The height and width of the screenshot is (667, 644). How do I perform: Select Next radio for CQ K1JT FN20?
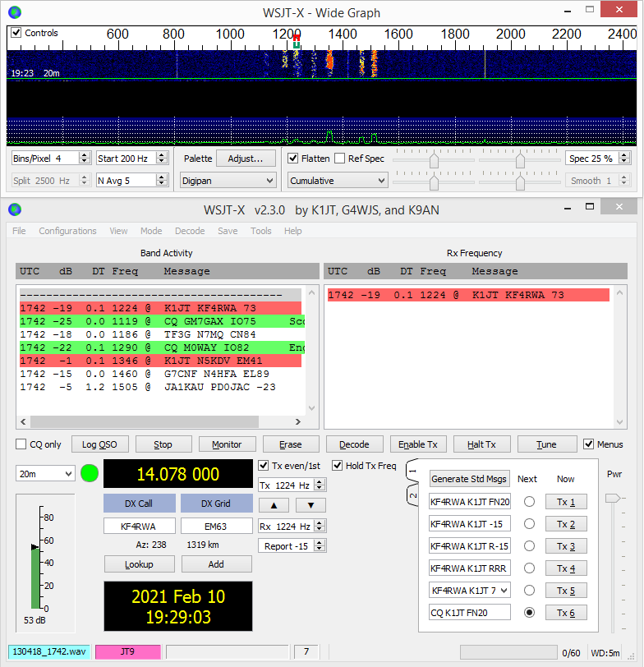click(x=529, y=612)
